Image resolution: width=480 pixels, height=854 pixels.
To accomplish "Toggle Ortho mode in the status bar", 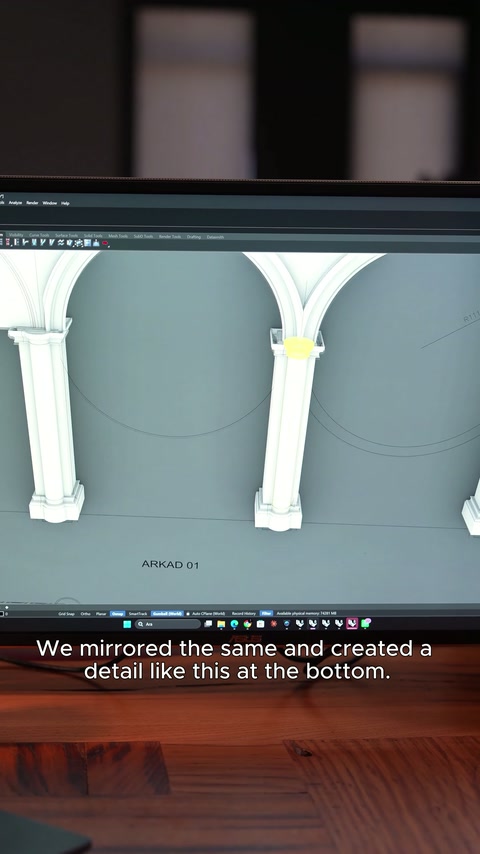I will [x=86, y=613].
